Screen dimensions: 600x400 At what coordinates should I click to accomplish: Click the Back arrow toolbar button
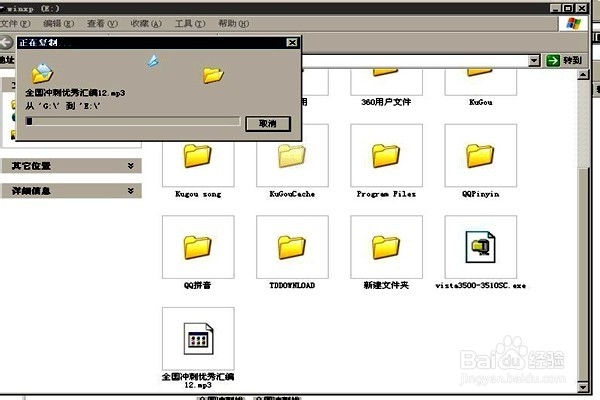tap(7, 42)
